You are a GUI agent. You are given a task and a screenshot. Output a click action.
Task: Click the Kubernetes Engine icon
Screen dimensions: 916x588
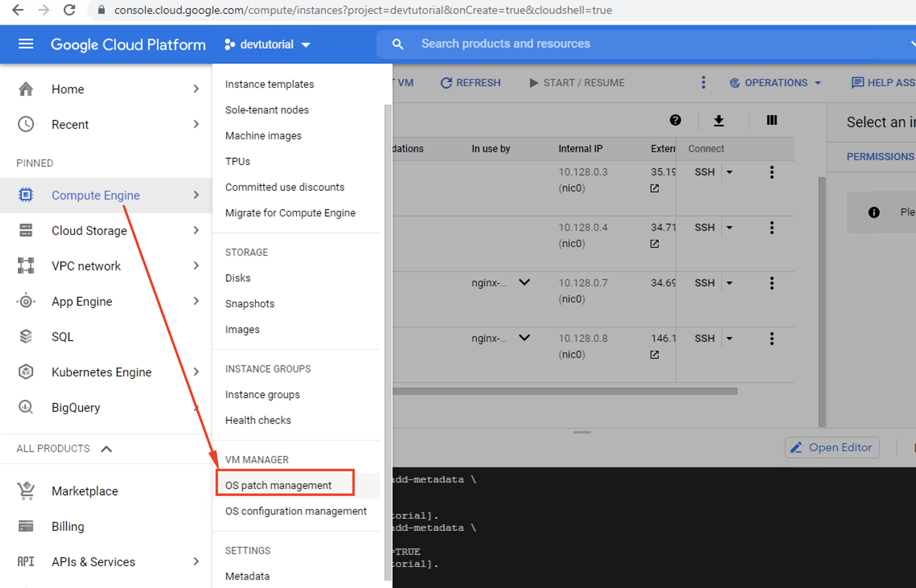[26, 372]
